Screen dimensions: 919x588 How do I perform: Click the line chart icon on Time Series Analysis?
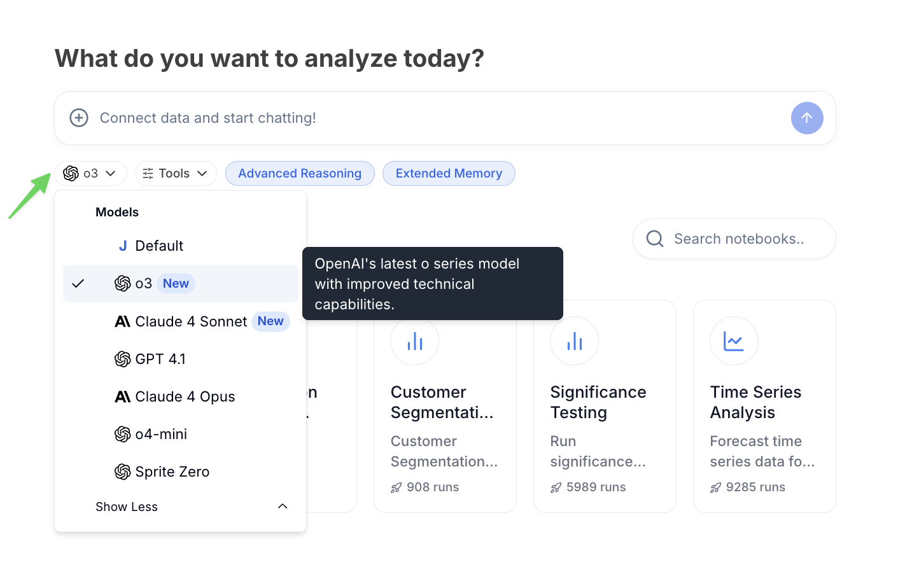(x=734, y=341)
